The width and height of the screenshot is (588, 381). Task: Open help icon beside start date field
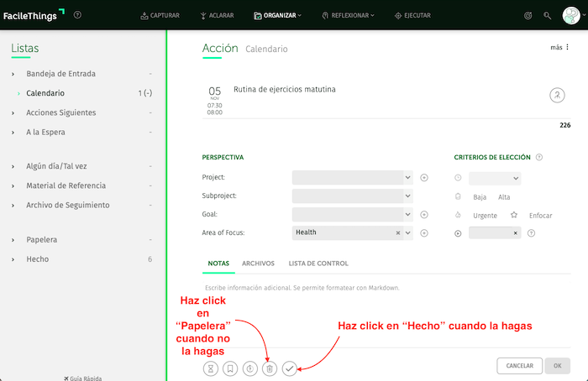[532, 233]
